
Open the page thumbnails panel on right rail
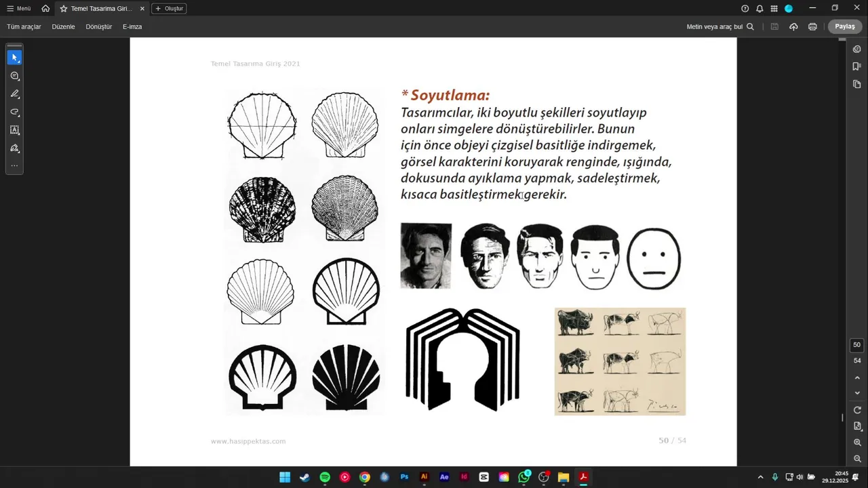(x=857, y=84)
